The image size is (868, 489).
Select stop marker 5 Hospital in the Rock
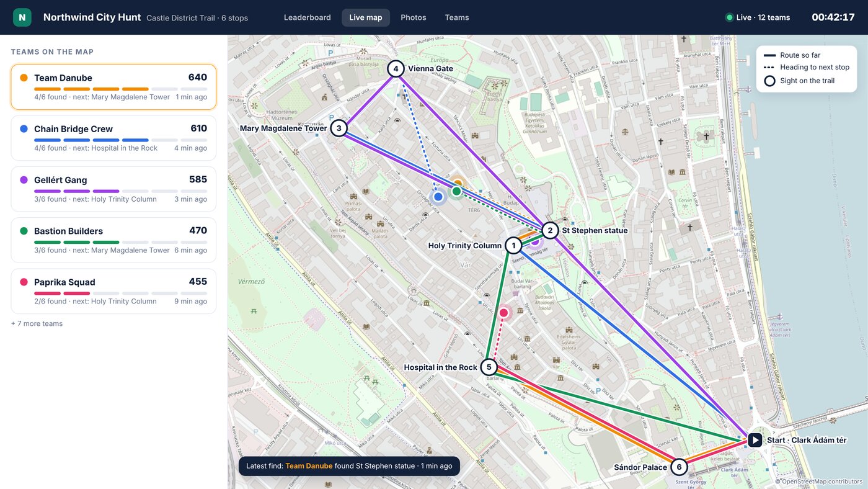click(489, 367)
